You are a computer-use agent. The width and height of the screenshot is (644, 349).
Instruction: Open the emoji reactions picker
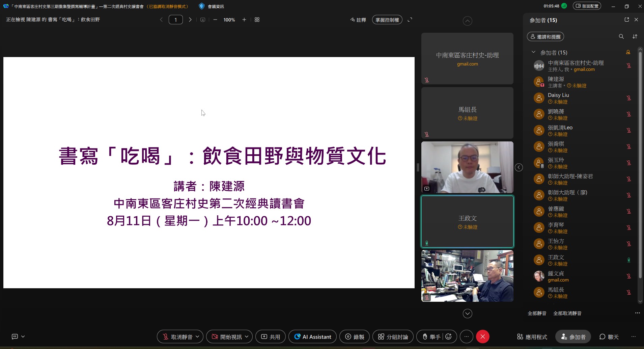pos(448,337)
